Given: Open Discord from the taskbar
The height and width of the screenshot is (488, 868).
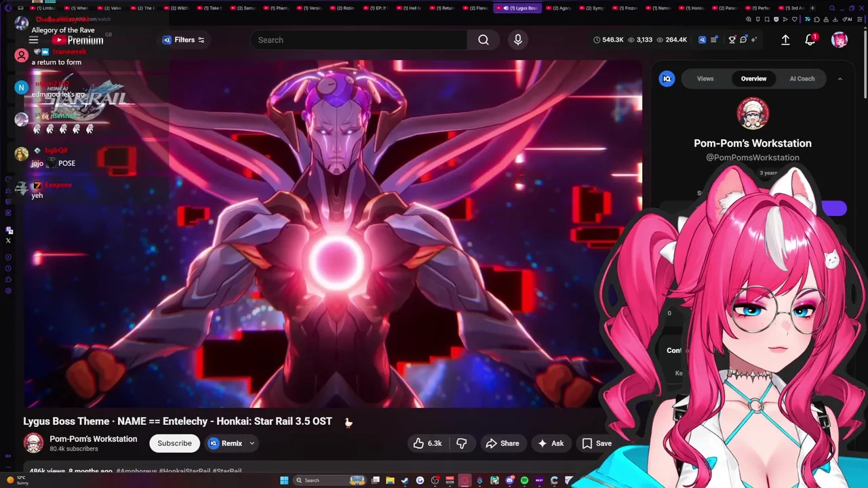Looking at the screenshot, I should click(x=509, y=481).
